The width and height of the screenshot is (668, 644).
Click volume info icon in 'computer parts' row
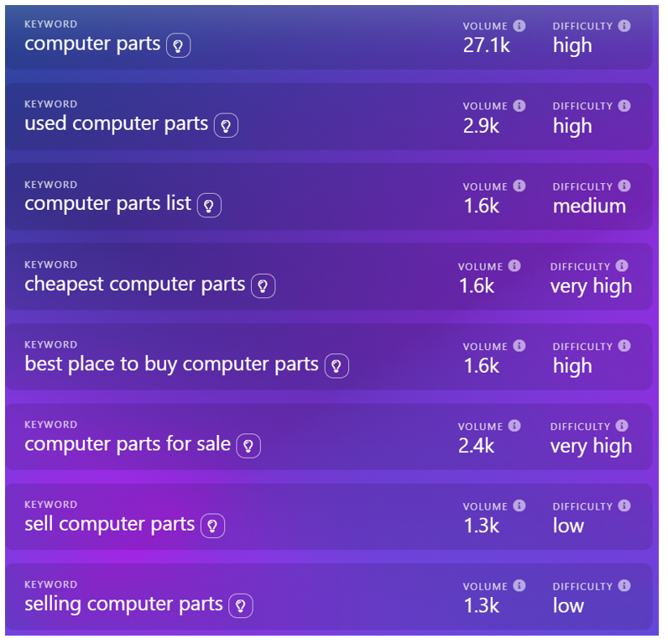[x=519, y=26]
